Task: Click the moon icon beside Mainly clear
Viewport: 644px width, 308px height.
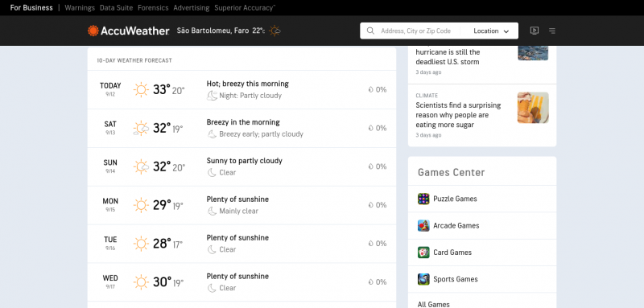Action: click(212, 211)
